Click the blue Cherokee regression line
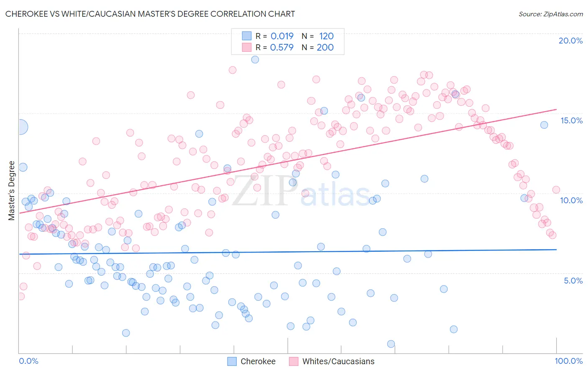This screenshot has width=588, height=373. point(288,252)
